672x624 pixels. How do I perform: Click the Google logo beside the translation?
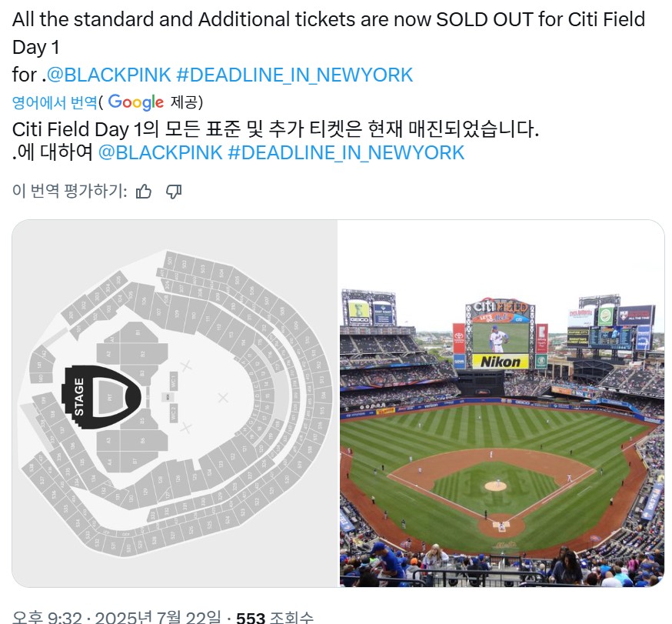point(136,102)
